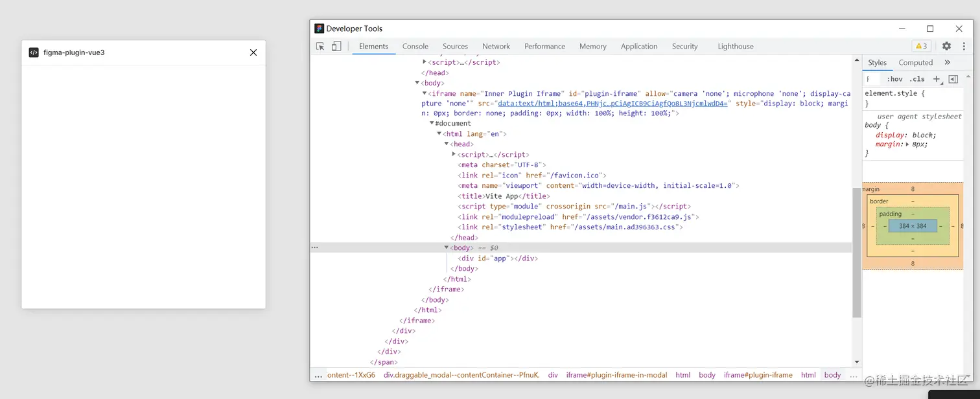Open the DevTools three-dot customize menu
This screenshot has height=399, width=980.
tap(964, 46)
